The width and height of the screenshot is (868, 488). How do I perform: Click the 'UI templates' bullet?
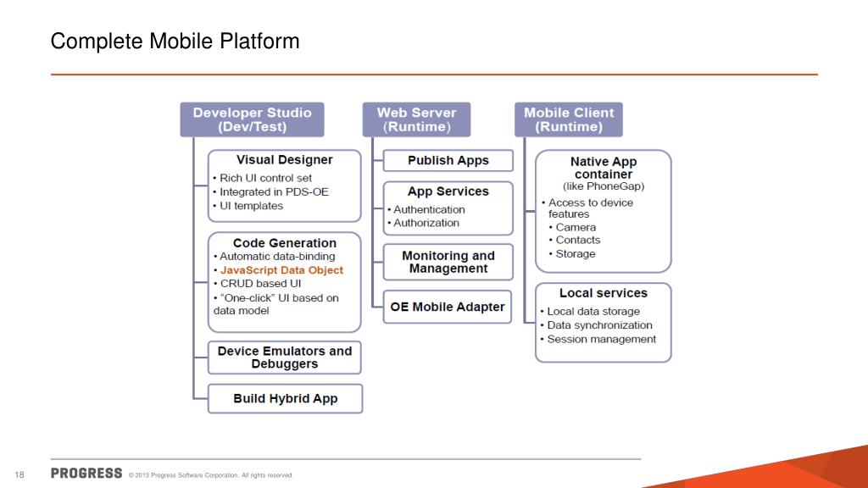tap(248, 206)
